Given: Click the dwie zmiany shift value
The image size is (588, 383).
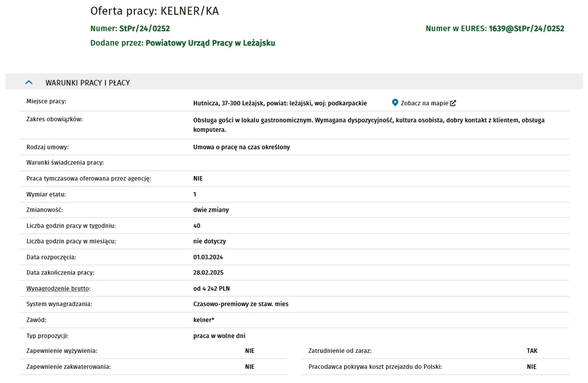Looking at the screenshot, I should point(211,210).
